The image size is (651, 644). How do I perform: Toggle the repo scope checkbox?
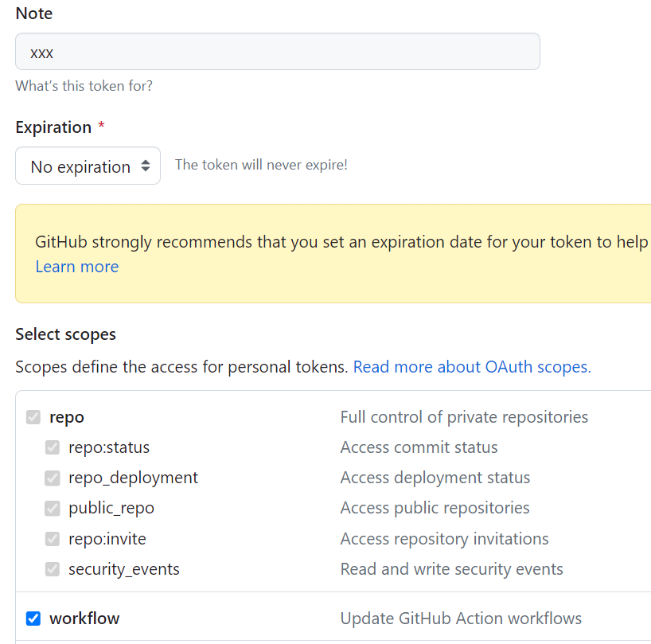[x=33, y=417]
